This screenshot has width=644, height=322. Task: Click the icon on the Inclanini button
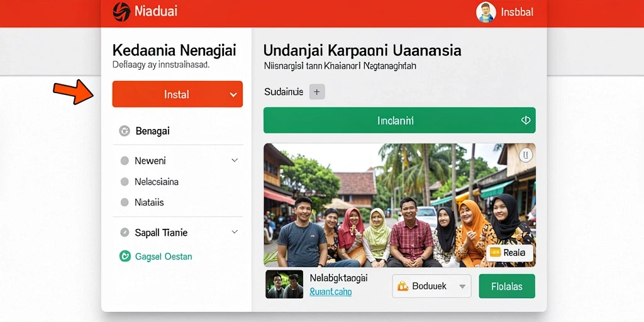point(525,120)
